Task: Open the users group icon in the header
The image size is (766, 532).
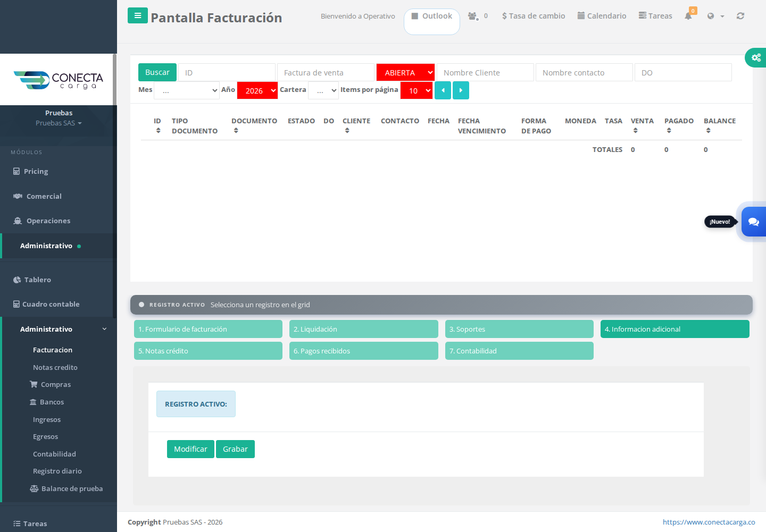Action: coord(473,16)
